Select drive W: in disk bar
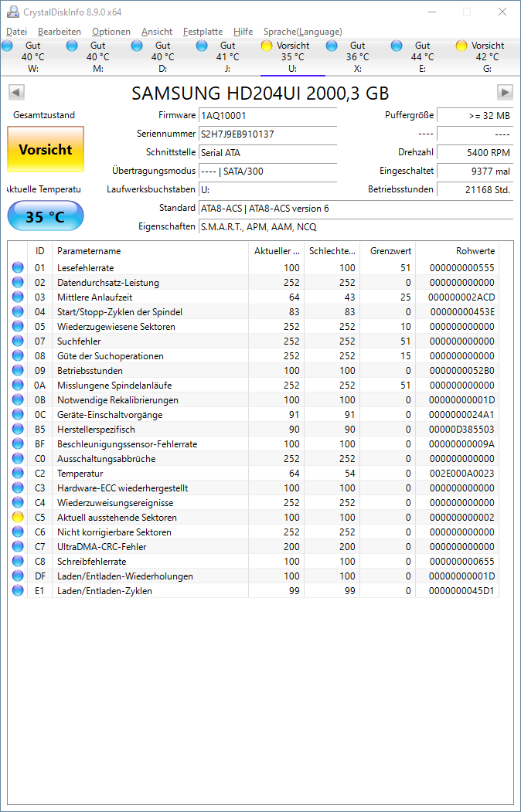Screen dimensions: 521x812 [x=32, y=57]
